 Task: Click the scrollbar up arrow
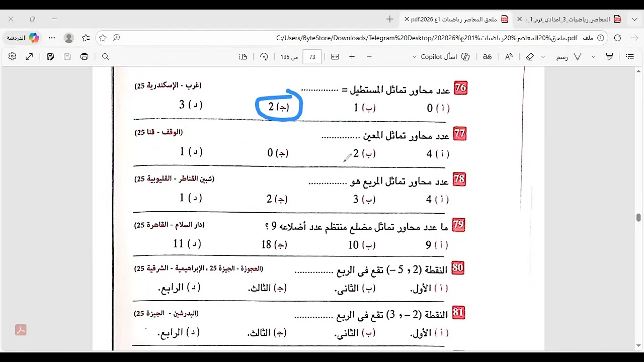coord(638,70)
